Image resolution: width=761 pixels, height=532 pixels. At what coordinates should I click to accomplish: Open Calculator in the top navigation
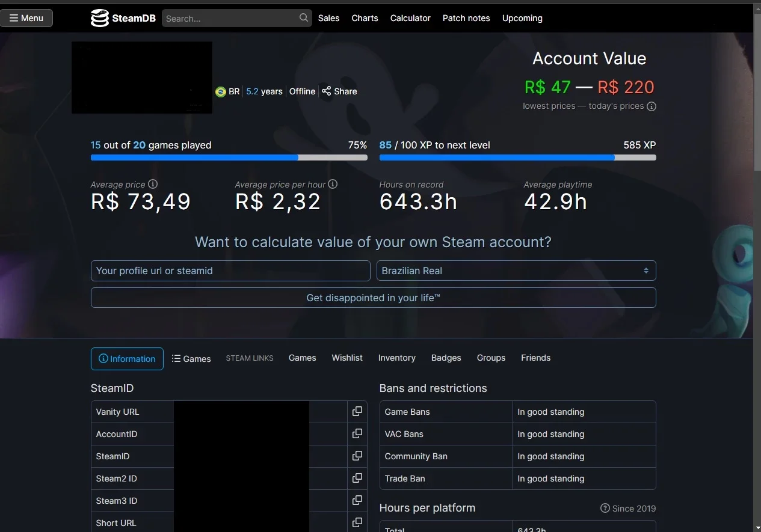[410, 18]
